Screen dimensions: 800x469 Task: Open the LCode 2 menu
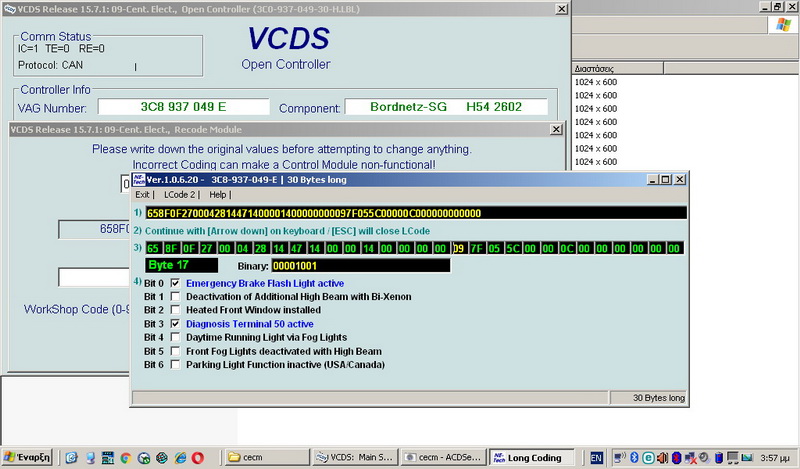pyautogui.click(x=180, y=194)
